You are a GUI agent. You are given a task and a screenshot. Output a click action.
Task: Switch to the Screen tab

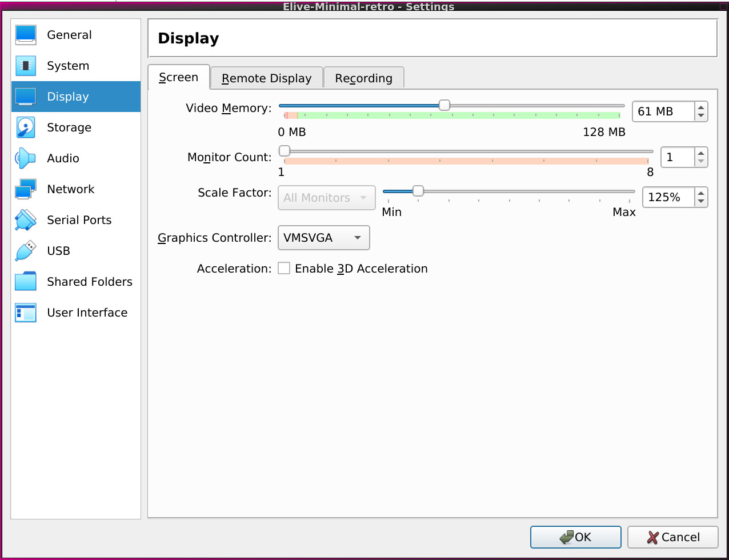coord(179,78)
